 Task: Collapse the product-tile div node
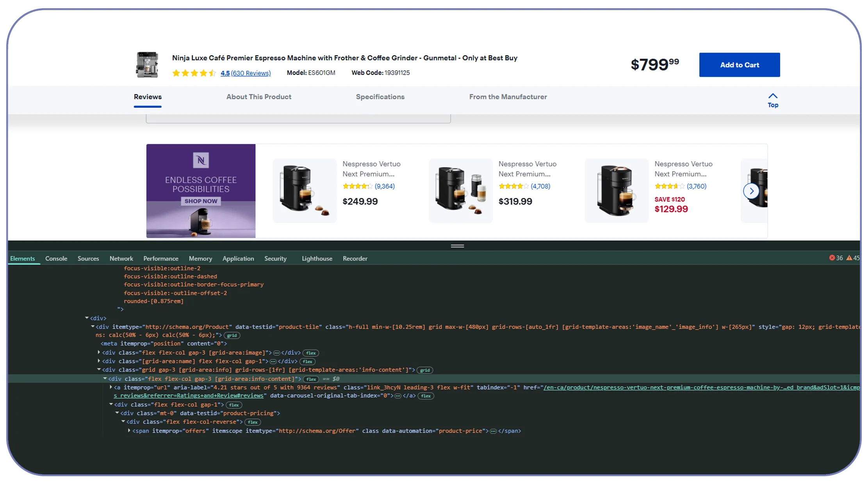(93, 327)
